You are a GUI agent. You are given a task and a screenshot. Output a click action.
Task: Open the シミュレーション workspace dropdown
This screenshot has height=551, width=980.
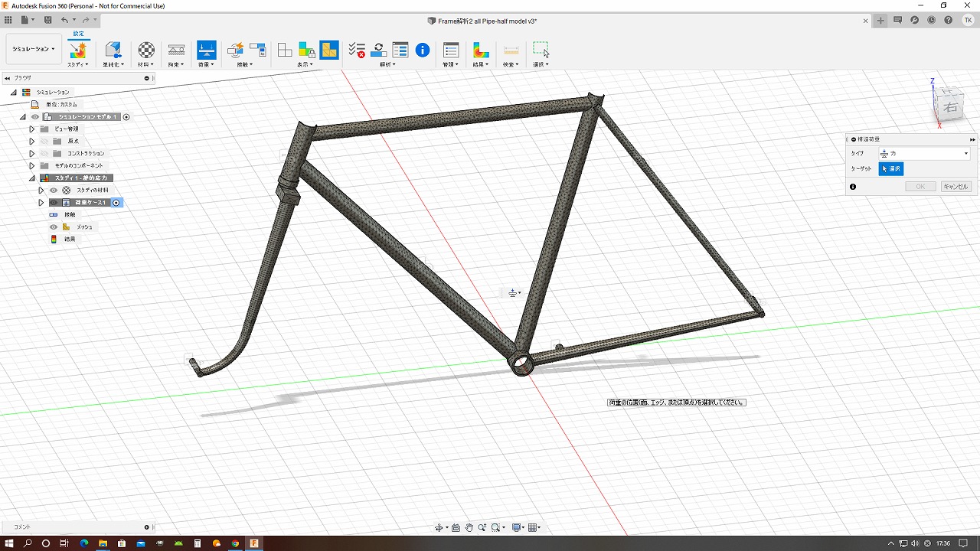point(34,49)
